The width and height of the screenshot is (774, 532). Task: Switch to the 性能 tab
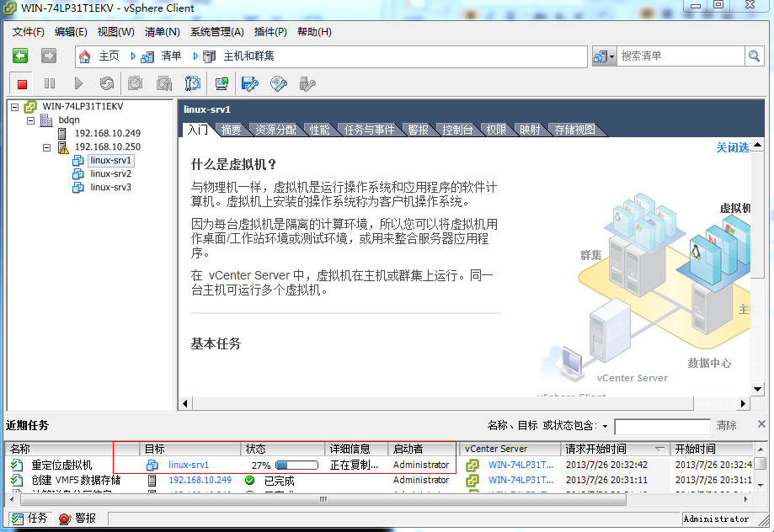319,130
